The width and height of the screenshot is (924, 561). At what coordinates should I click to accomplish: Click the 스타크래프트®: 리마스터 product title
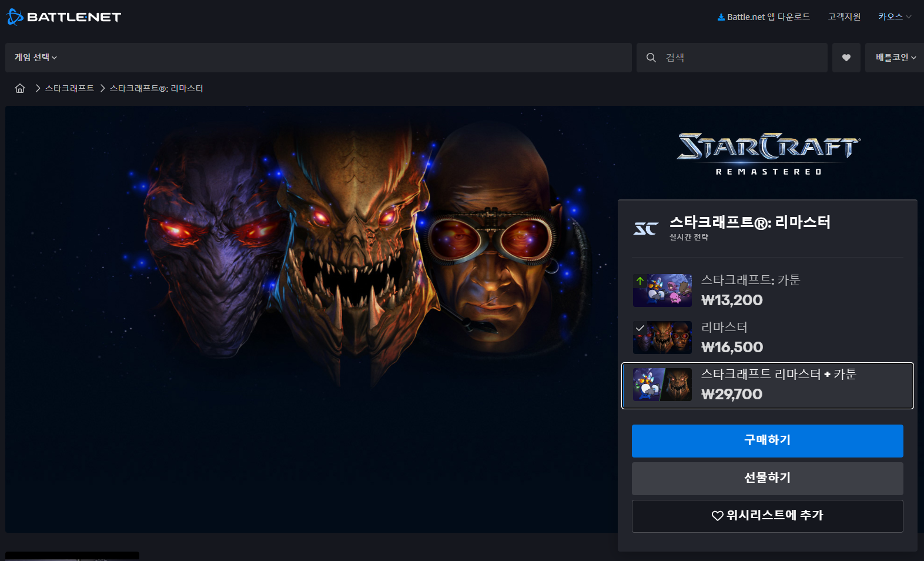point(750,222)
